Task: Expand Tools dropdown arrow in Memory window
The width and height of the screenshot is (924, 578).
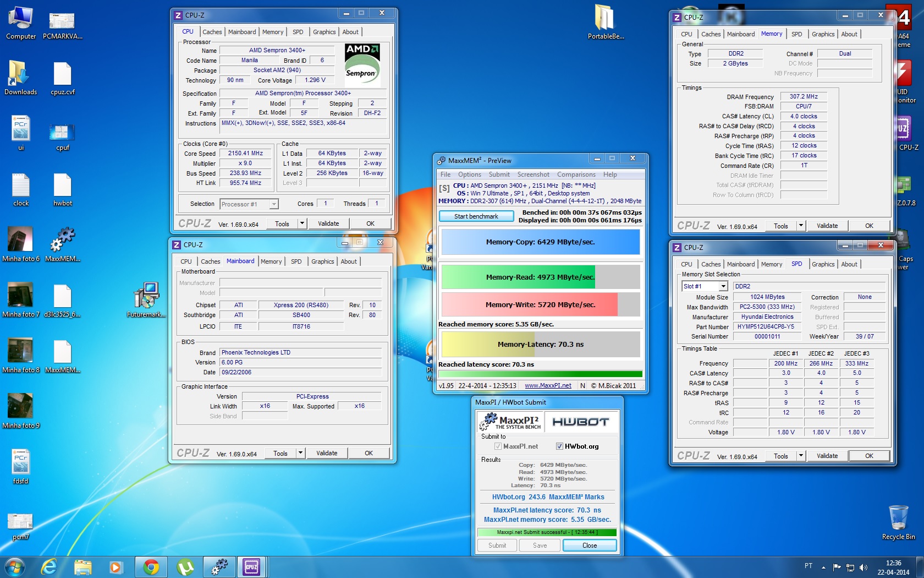Action: pos(801,226)
